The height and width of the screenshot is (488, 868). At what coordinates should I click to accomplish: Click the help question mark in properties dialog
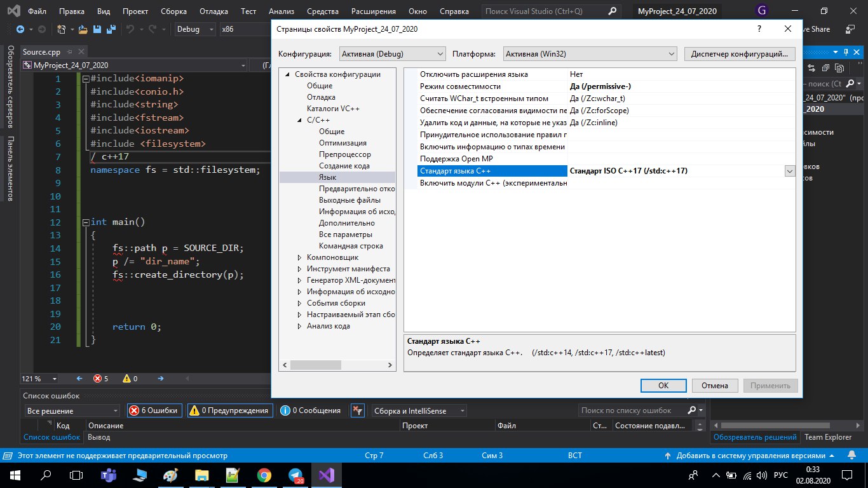coord(759,29)
